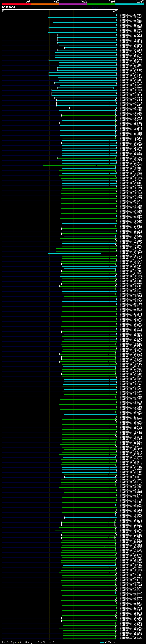This screenshot has height=644, width=146.
Task: Select the UniRef100_B4ESF5 label
Action: click(x=131, y=50)
